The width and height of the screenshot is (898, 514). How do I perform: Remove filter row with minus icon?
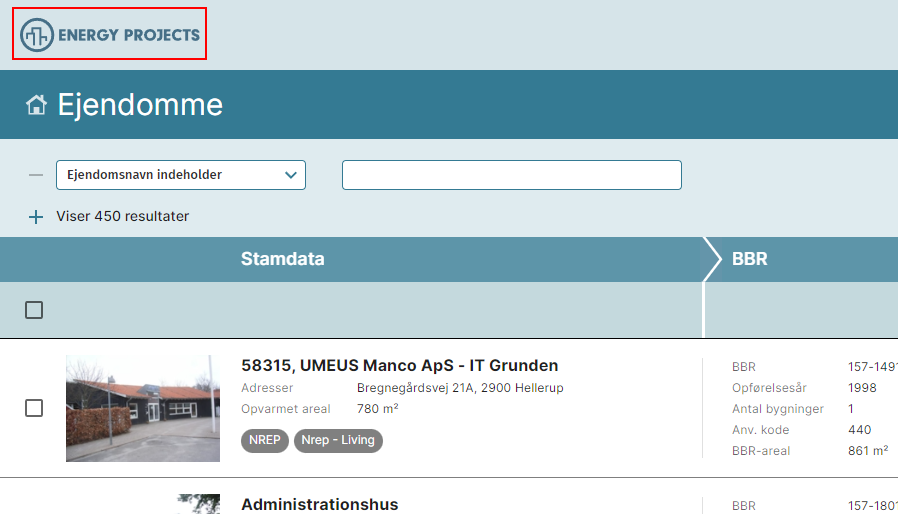point(36,175)
